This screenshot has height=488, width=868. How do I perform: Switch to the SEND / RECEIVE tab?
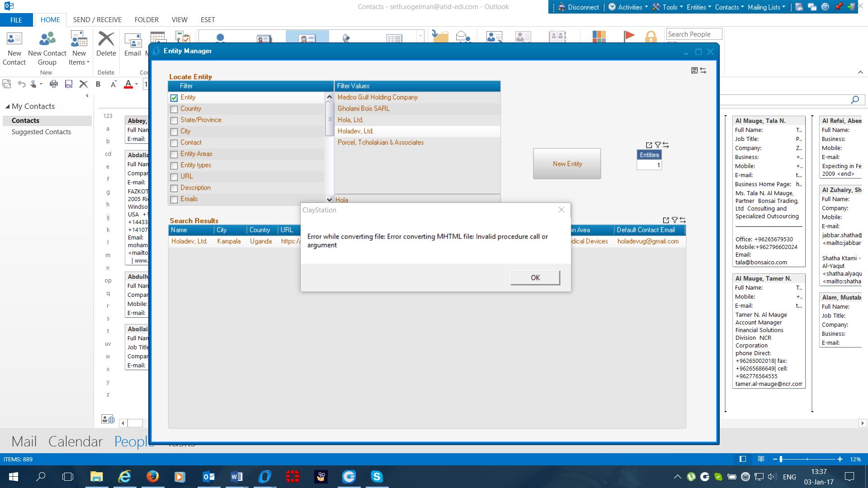click(97, 20)
